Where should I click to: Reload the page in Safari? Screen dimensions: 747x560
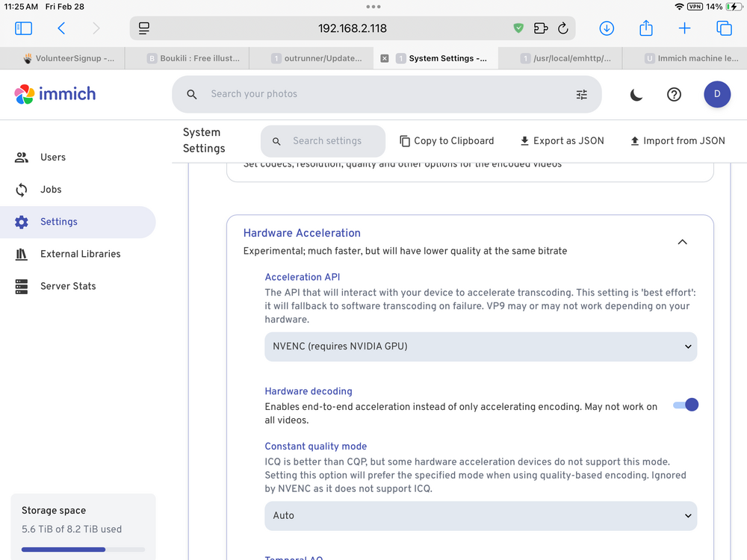[562, 28]
